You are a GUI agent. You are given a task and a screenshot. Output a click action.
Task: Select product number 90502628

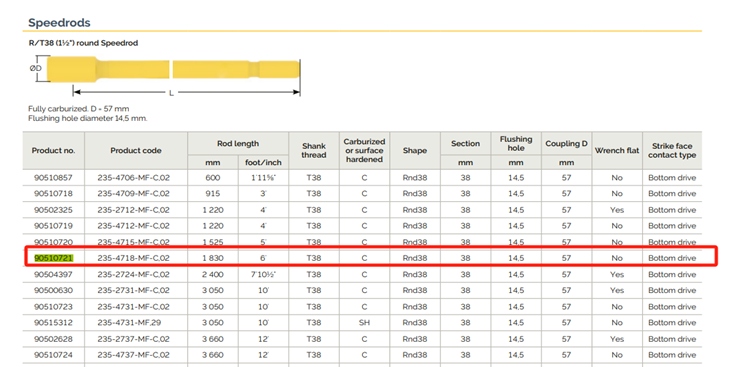pyautogui.click(x=53, y=339)
